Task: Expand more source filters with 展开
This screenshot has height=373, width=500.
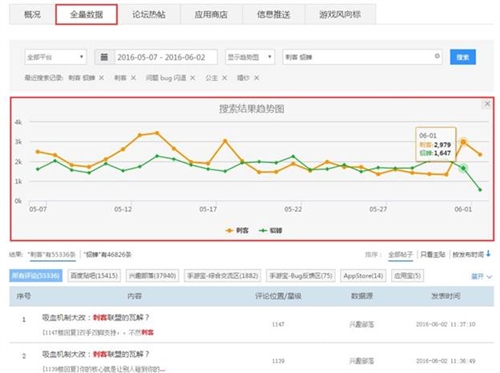Action: click(x=482, y=276)
